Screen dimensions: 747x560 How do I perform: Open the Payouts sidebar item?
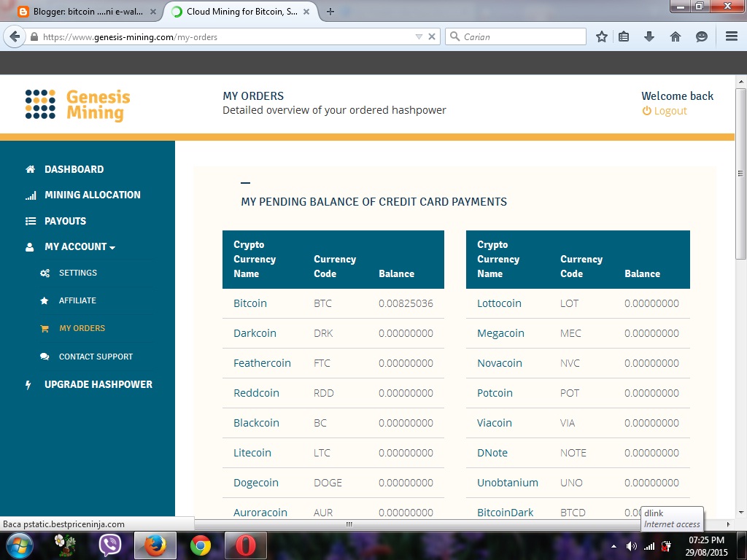pyautogui.click(x=65, y=221)
